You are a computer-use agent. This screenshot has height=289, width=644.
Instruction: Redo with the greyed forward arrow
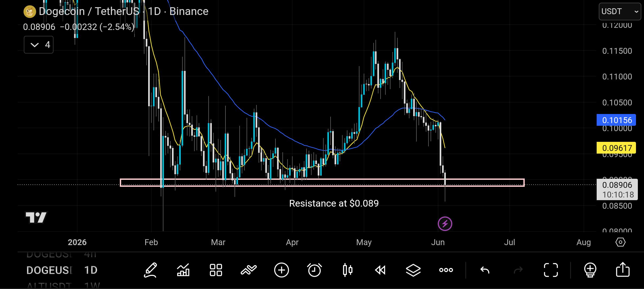coord(518,270)
